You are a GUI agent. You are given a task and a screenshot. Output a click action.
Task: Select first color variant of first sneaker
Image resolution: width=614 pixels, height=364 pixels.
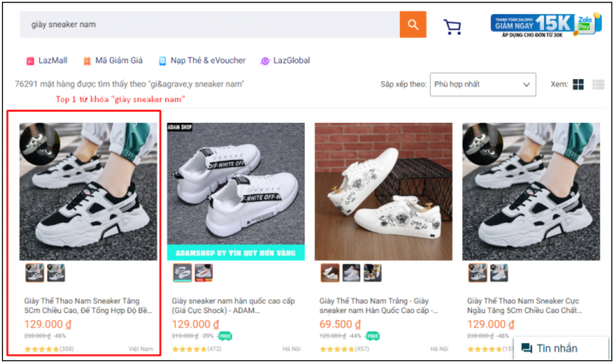click(35, 273)
